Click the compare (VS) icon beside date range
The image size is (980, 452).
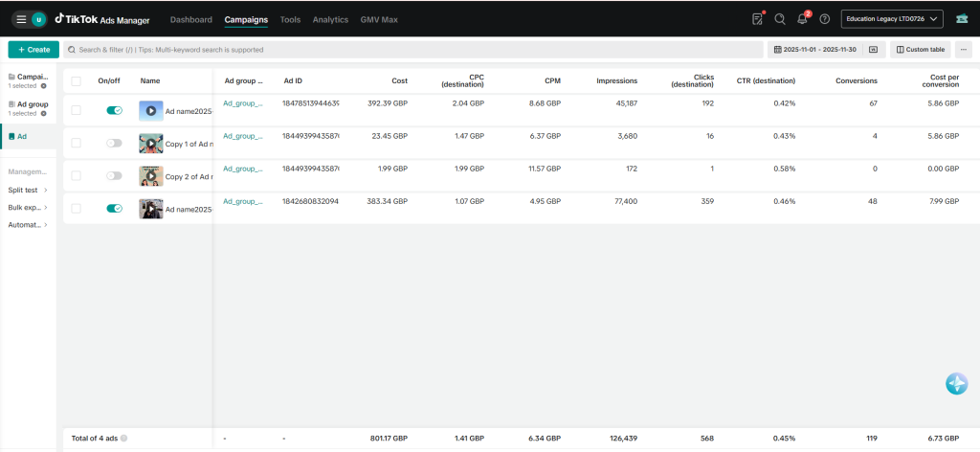(873, 50)
